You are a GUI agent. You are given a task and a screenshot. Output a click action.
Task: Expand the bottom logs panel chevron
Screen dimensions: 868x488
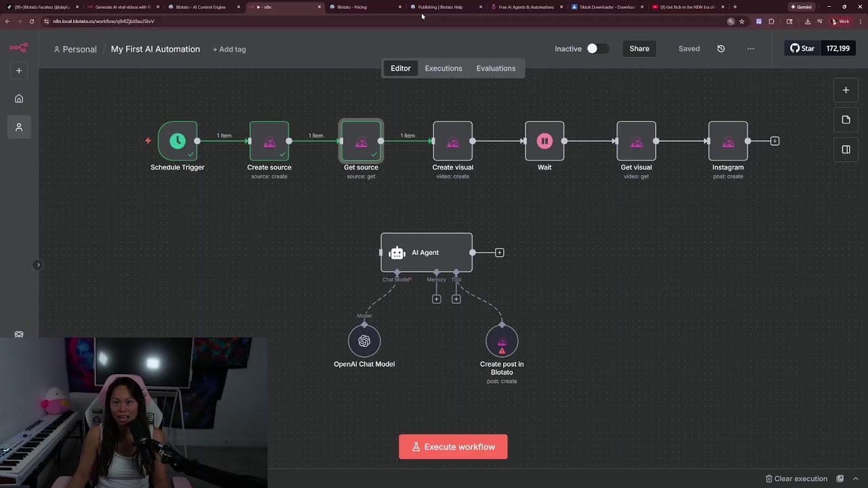(856, 479)
